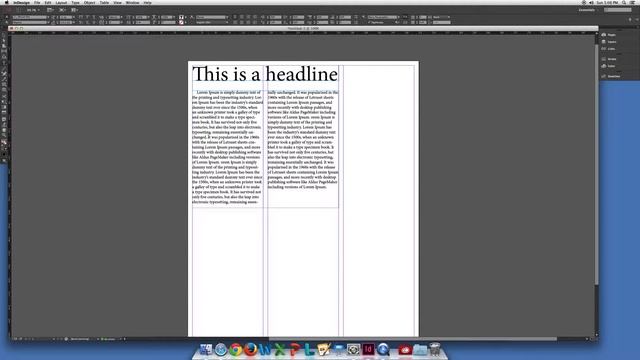
Task: Open the arrange documents dropdown
Action: click(75, 10)
